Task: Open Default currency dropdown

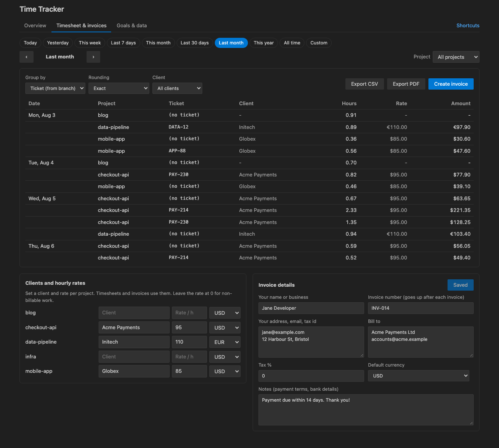Action: click(x=419, y=376)
